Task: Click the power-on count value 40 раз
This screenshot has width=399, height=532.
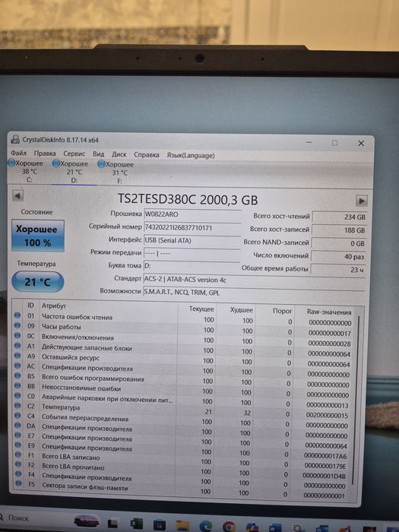Action: click(339, 257)
